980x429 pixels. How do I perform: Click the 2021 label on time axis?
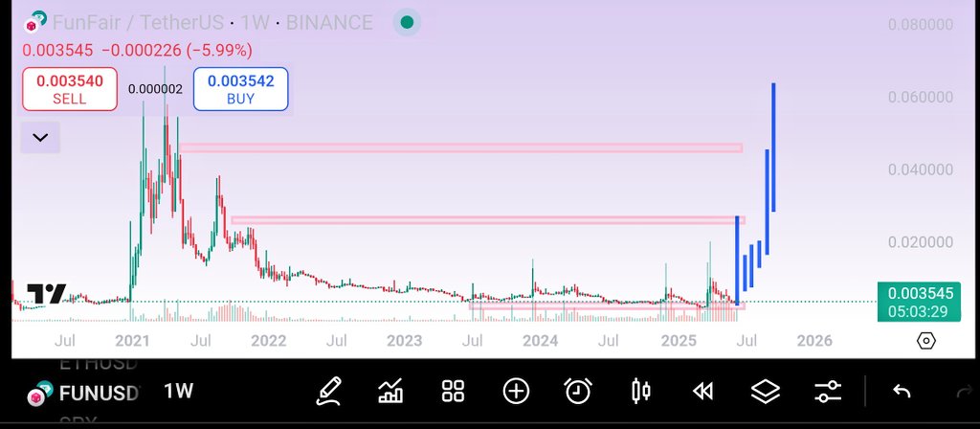pos(132,341)
